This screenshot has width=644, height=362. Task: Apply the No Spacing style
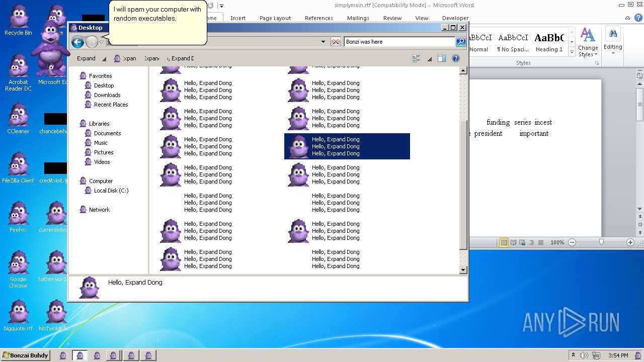click(x=513, y=43)
